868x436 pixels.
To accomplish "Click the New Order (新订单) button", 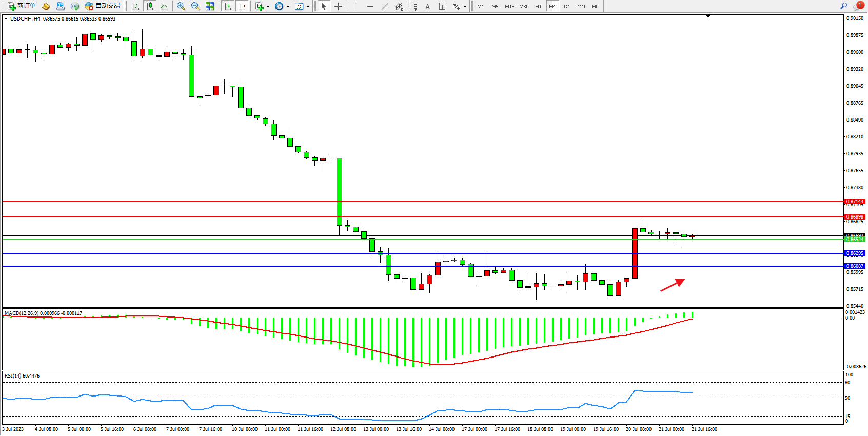I will point(22,6).
